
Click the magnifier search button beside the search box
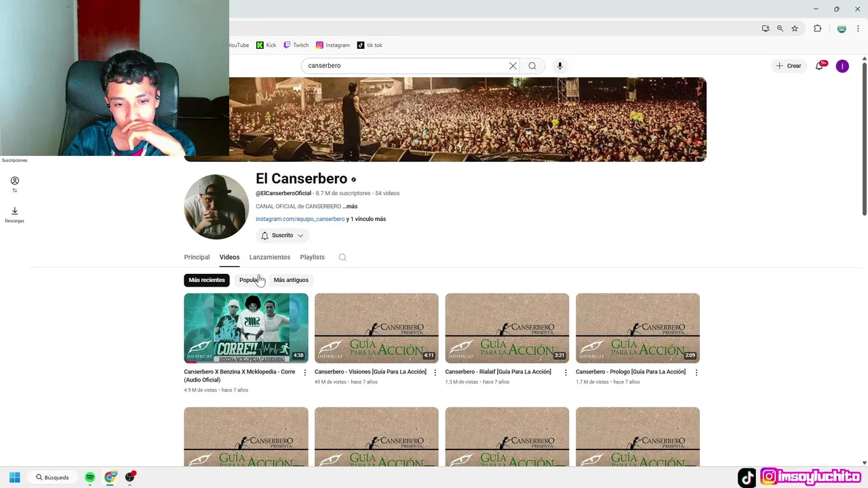532,66
